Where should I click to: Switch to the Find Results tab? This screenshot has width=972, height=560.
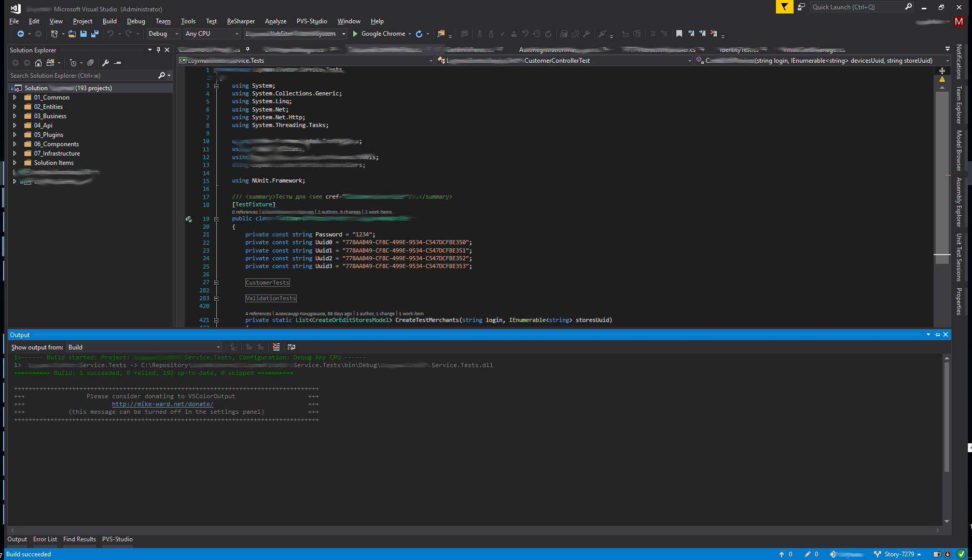click(x=79, y=539)
